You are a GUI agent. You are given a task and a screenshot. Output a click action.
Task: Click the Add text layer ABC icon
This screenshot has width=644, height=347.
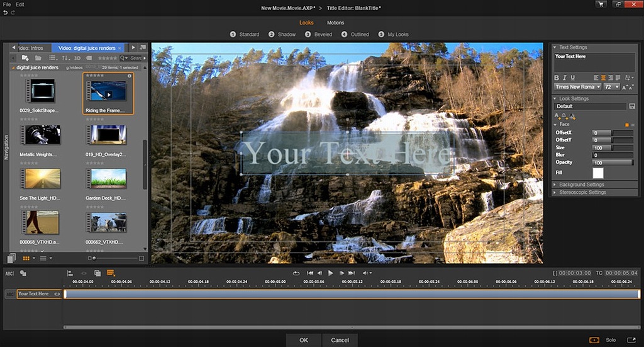point(9,273)
